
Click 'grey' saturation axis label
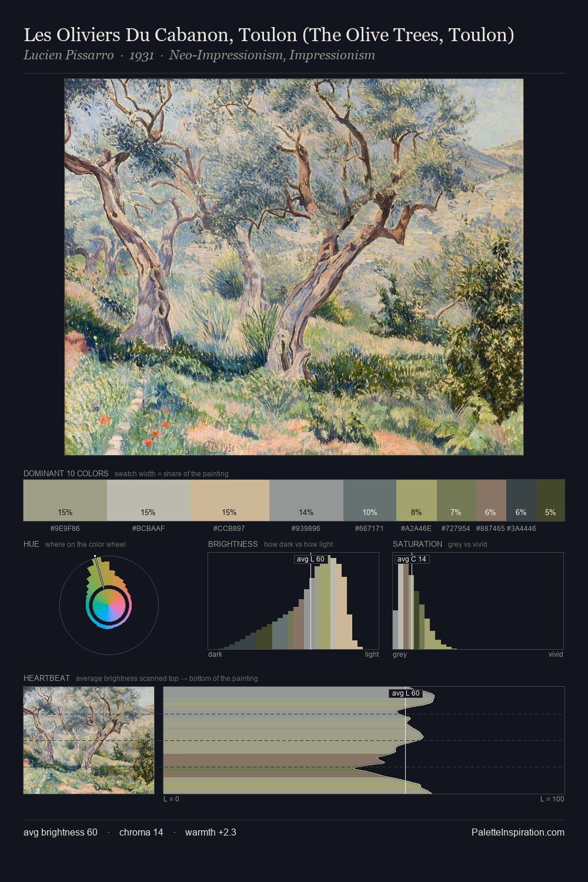click(x=400, y=654)
